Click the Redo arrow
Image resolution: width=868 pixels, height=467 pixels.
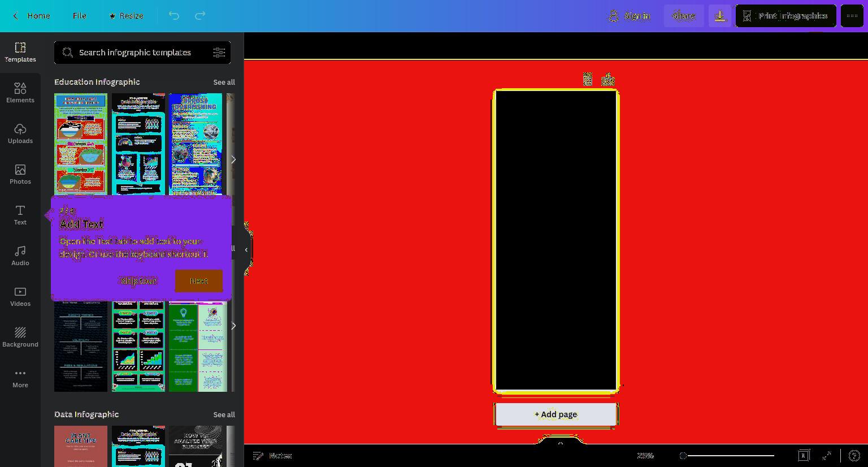[x=200, y=16]
